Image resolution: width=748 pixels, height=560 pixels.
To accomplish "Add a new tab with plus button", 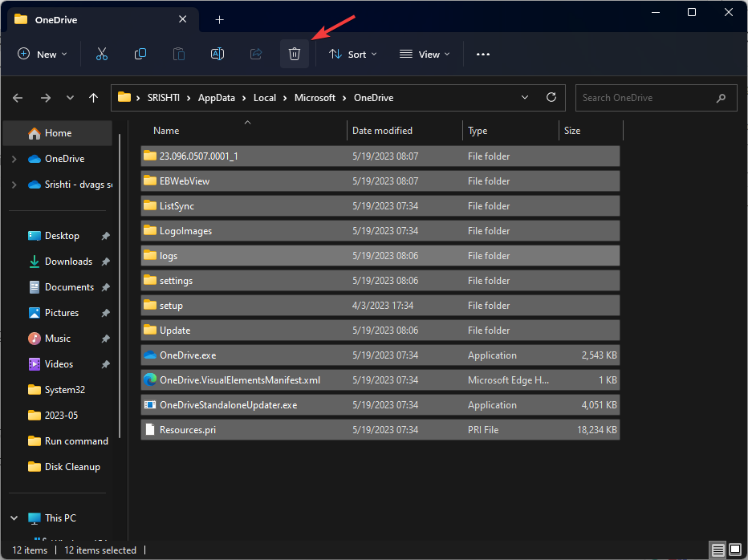I will (219, 19).
